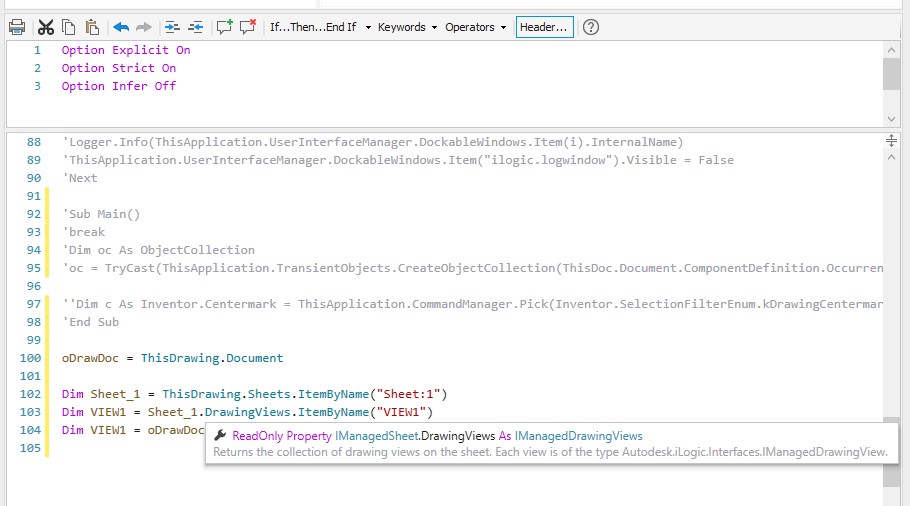Decrease indent of selected lines

pos(196,27)
